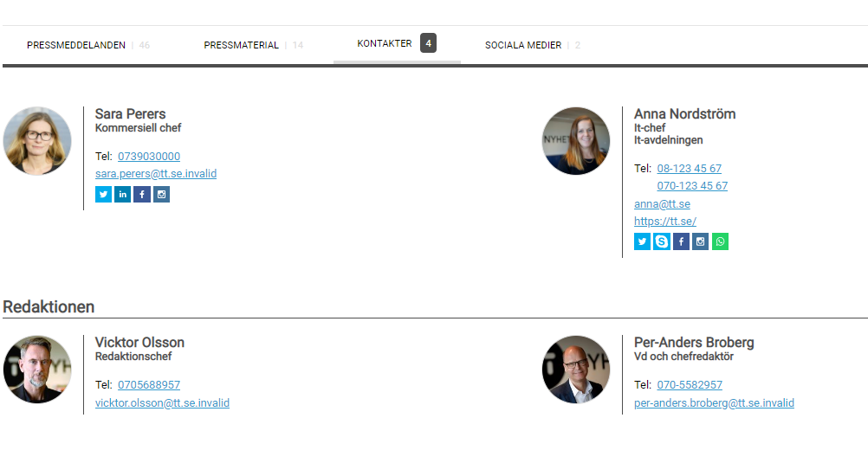Open Anna Nordström's WhatsApp icon
The image size is (868, 476).
tap(720, 241)
